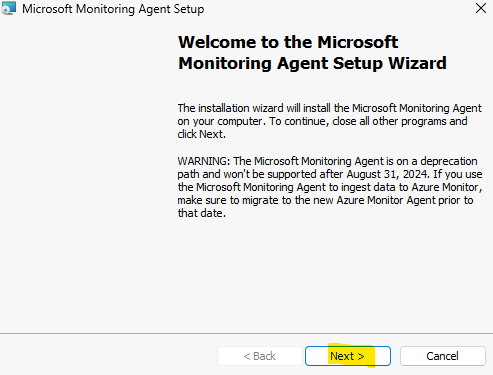Click the word 'WARNING:' in the notice
This screenshot has height=375, width=493.
click(x=204, y=161)
